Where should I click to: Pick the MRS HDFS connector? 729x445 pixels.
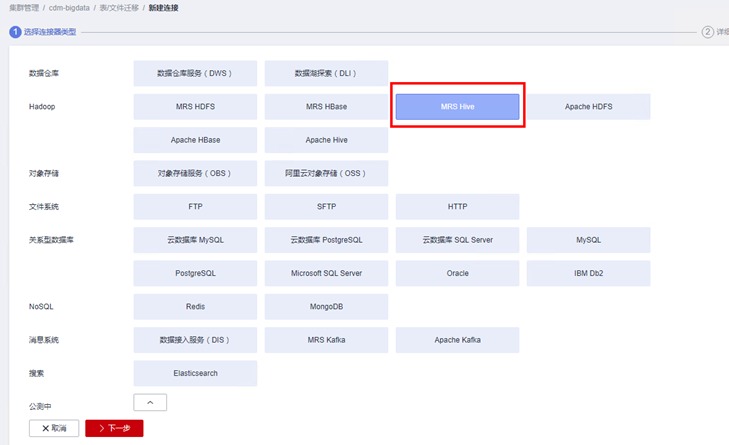pyautogui.click(x=195, y=106)
